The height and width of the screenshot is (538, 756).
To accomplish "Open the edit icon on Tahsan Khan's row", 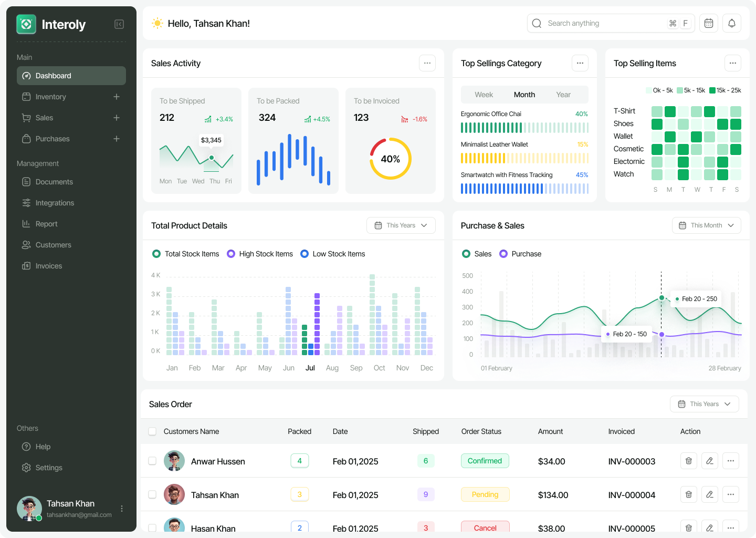I will coord(709,494).
